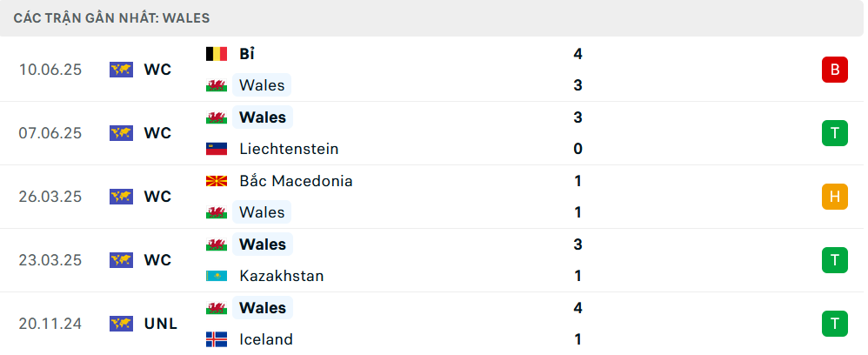Click the green T badge for Kazakhstan match

(834, 260)
